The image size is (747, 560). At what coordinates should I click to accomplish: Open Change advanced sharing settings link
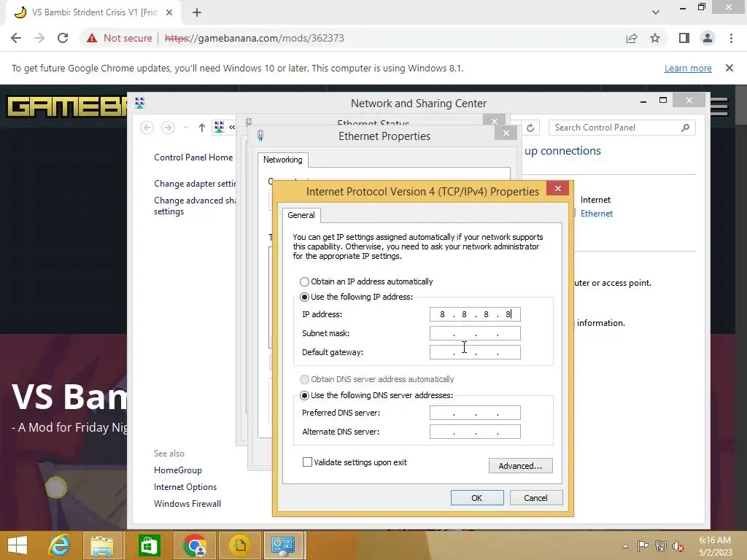point(194,206)
